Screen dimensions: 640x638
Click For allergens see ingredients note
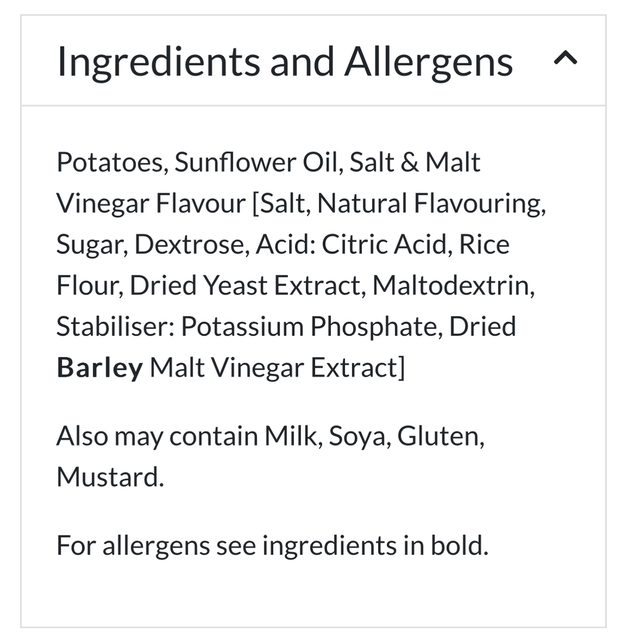click(272, 546)
